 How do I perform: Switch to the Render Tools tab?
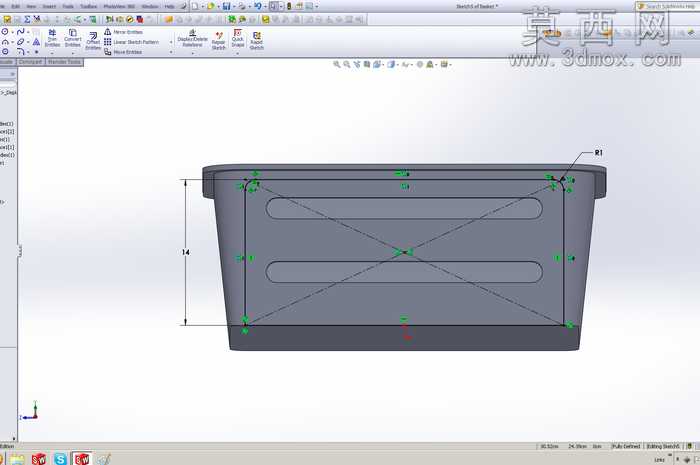pos(64,62)
